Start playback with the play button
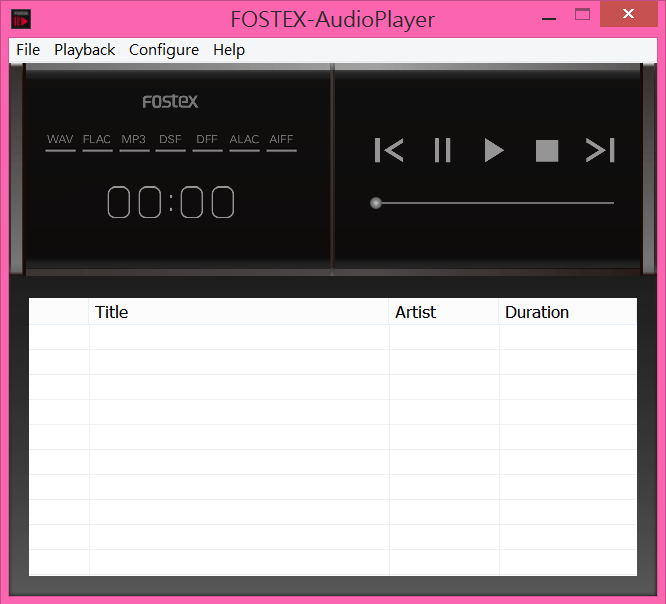This screenshot has height=604, width=666. click(494, 150)
